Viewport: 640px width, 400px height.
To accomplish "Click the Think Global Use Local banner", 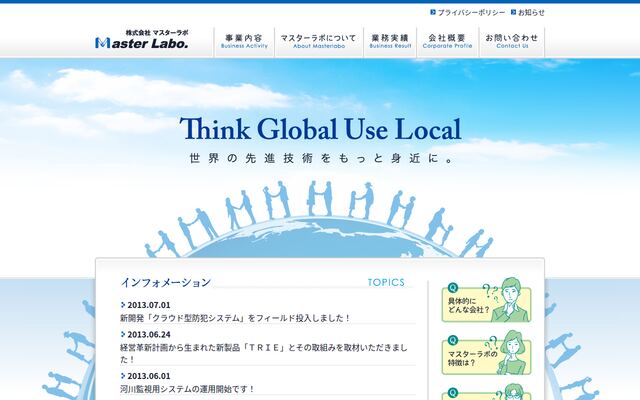I will [320, 129].
